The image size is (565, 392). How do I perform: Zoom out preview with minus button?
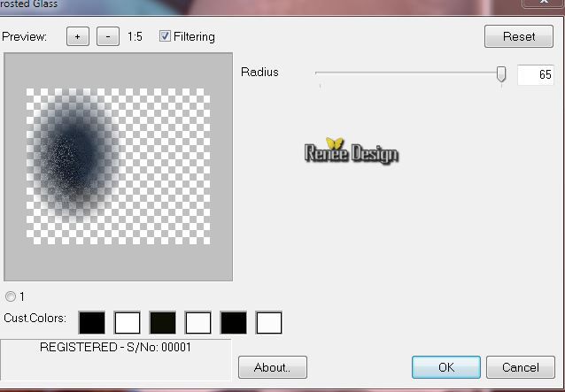coord(108,36)
